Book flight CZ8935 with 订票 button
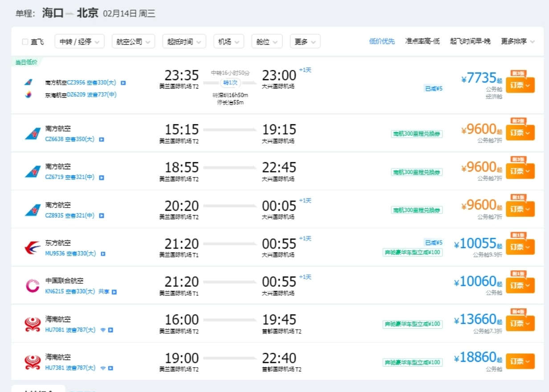 (x=520, y=208)
